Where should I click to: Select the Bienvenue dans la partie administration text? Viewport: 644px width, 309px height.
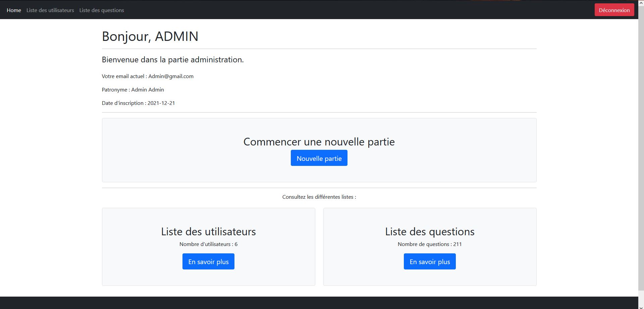click(173, 60)
